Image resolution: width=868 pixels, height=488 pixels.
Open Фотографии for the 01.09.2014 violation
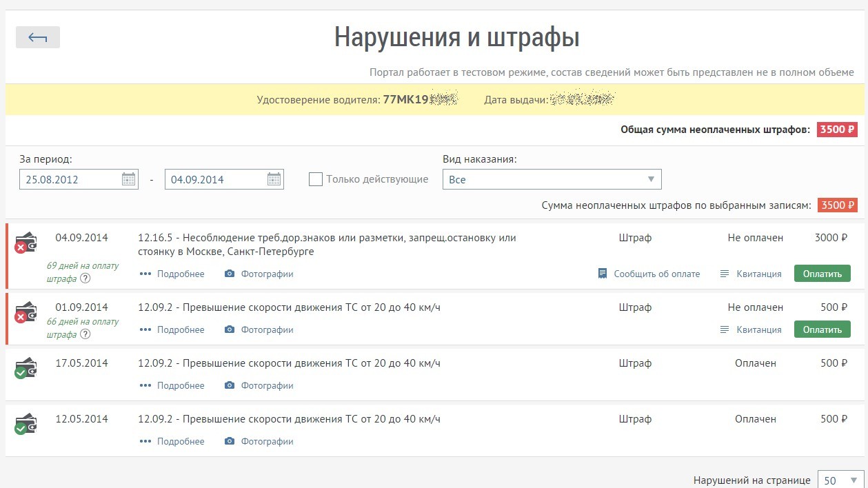point(259,329)
